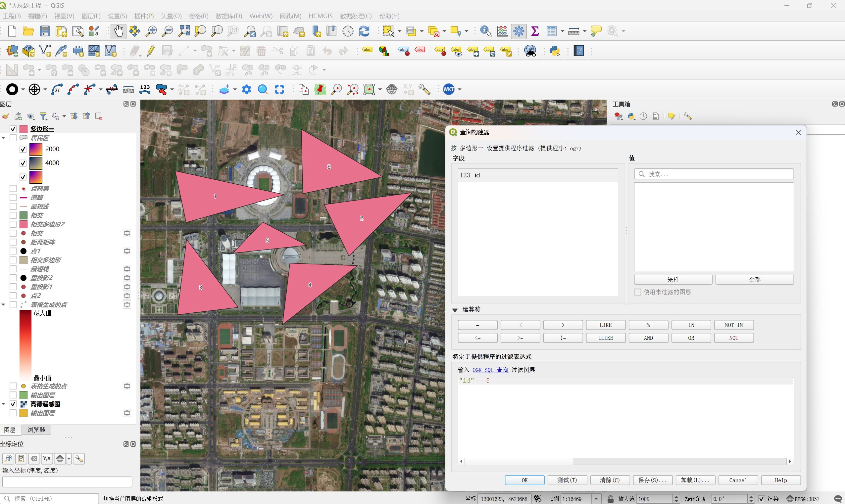845x504 pixels.
Task: Collapse the 运算符 section
Action: point(455,310)
